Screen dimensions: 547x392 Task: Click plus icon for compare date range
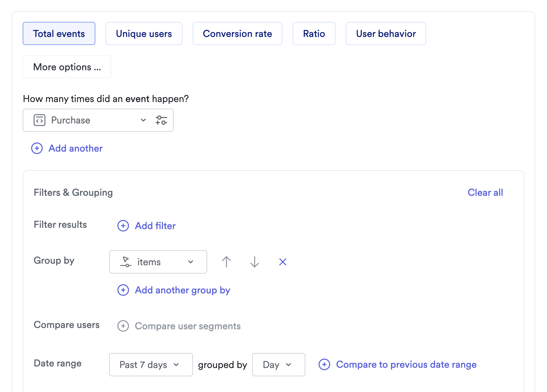click(324, 365)
